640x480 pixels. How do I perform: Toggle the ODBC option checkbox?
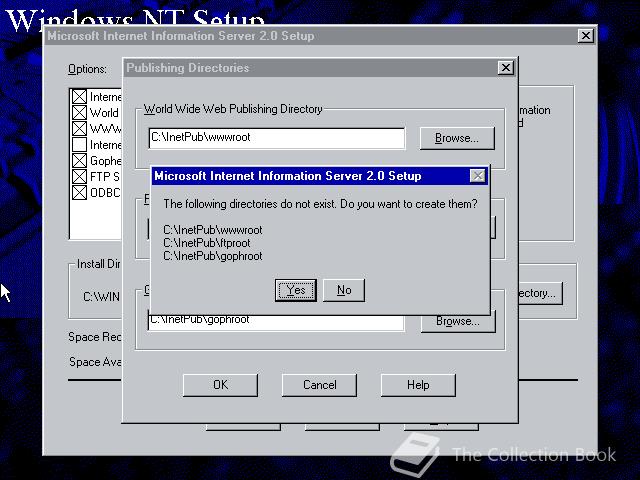79,192
